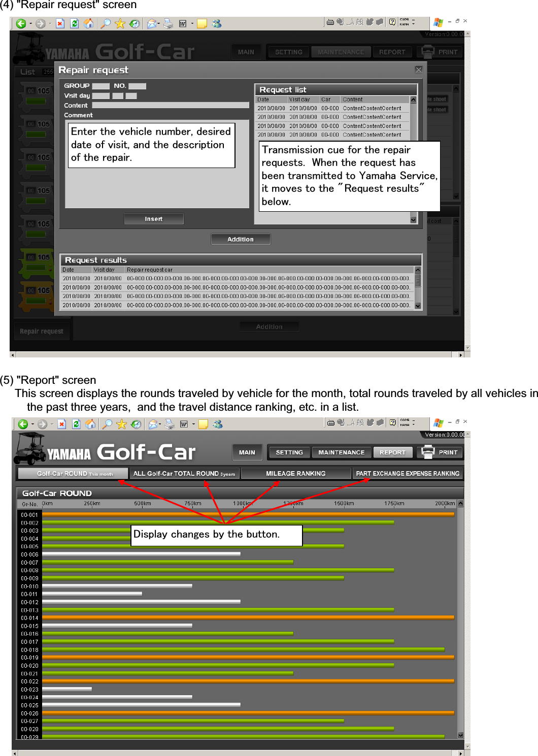Expand the Forward button dropdown arrow

point(51,23)
